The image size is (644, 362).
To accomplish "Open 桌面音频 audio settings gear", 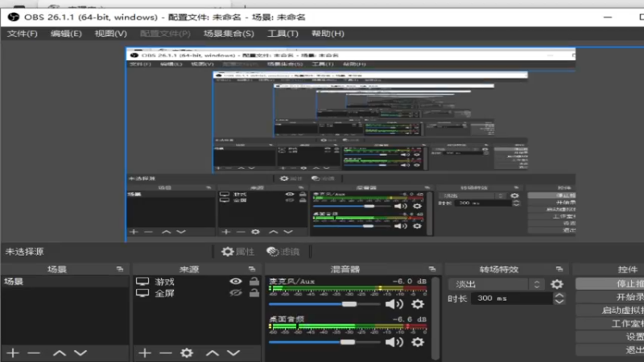I will [x=417, y=342].
